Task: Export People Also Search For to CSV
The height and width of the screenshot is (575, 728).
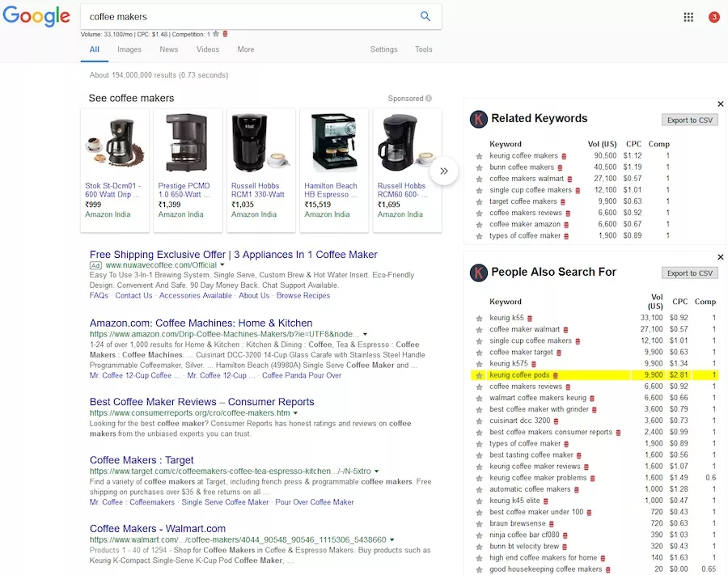Action: (x=689, y=273)
